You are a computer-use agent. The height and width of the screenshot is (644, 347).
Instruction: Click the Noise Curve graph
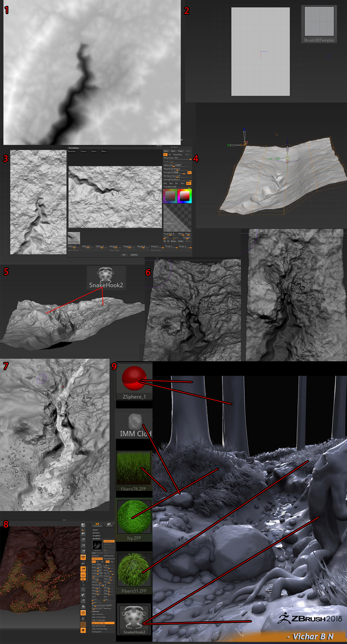[178, 218]
